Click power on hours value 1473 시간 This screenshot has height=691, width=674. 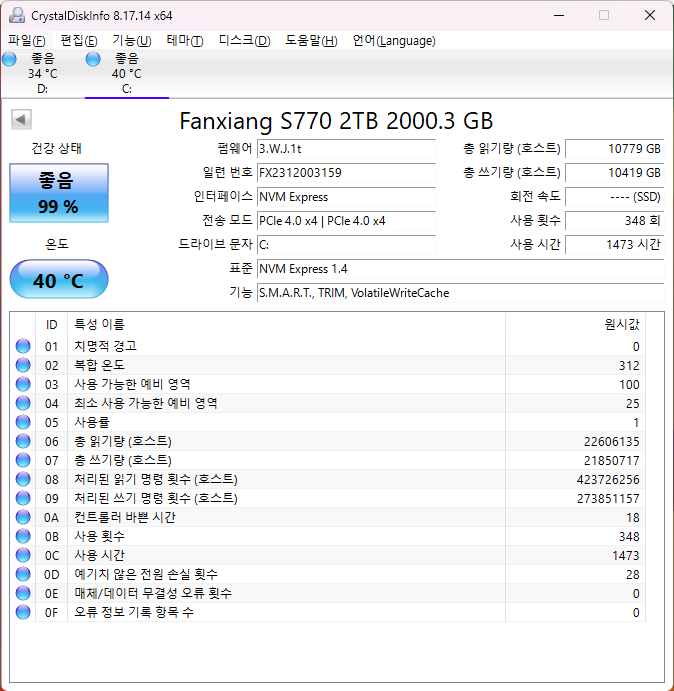(614, 245)
